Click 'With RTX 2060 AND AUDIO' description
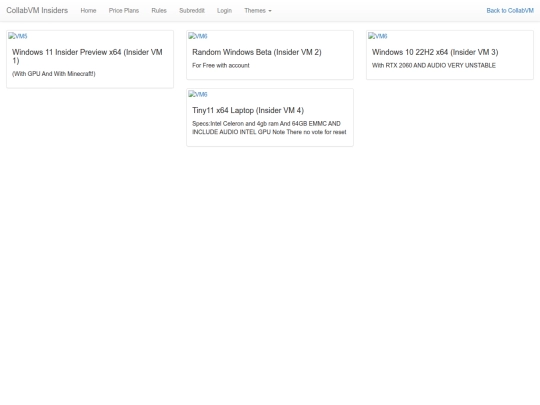The height and width of the screenshot is (405, 540). pyautogui.click(x=434, y=65)
